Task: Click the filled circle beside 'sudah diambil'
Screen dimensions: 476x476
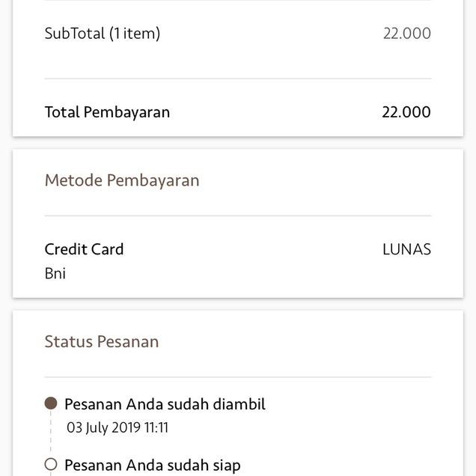Action: tap(51, 404)
